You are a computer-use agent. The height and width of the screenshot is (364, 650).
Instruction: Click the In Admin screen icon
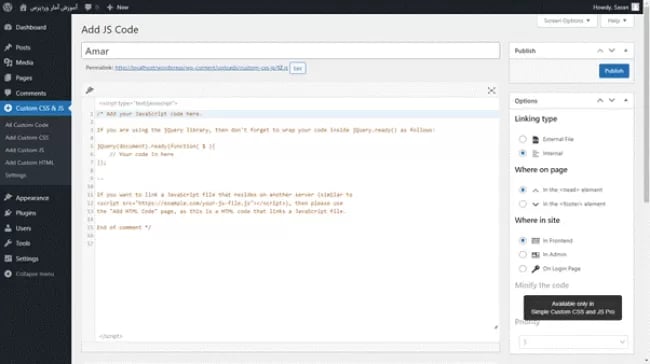[536, 255]
